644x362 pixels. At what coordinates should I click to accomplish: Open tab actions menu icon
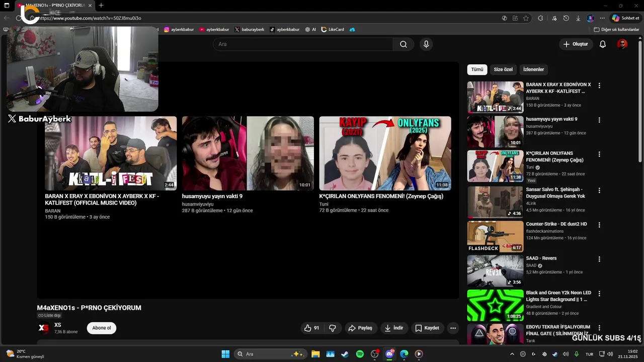pyautogui.click(x=7, y=6)
